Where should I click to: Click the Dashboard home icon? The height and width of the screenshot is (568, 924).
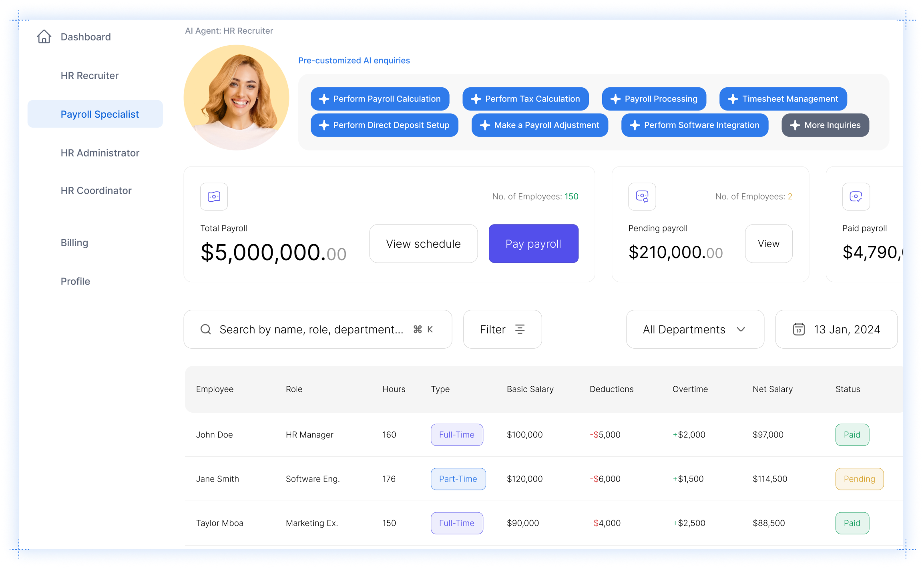[44, 37]
